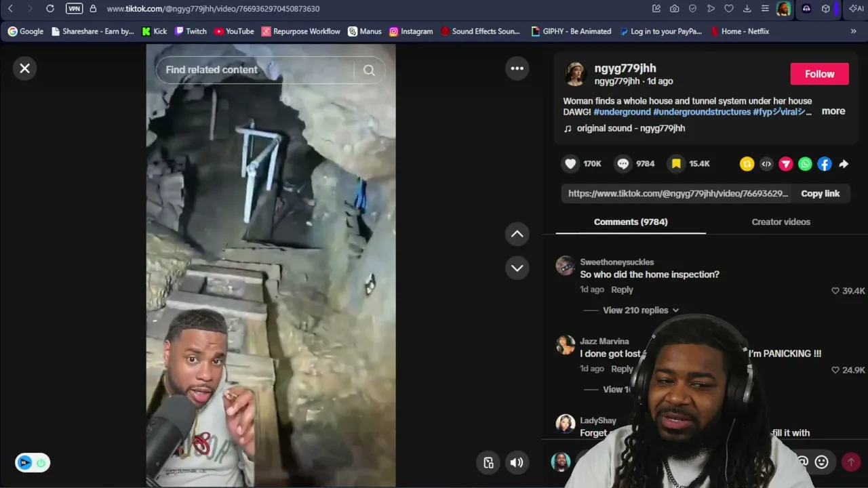Open the browser downloads icon

(747, 9)
